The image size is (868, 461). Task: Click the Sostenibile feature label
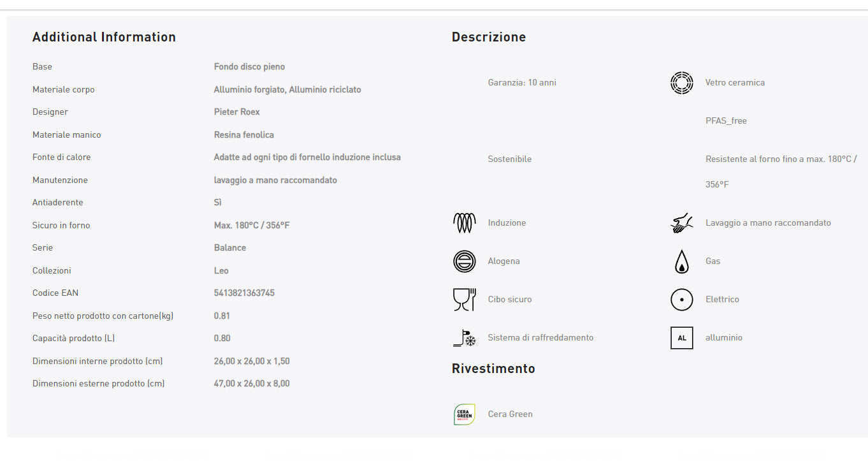click(x=509, y=159)
